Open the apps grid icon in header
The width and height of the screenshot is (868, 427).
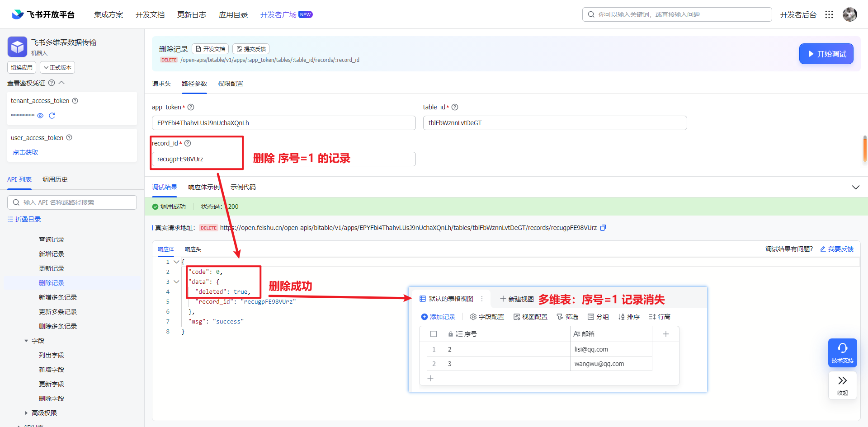click(x=829, y=14)
